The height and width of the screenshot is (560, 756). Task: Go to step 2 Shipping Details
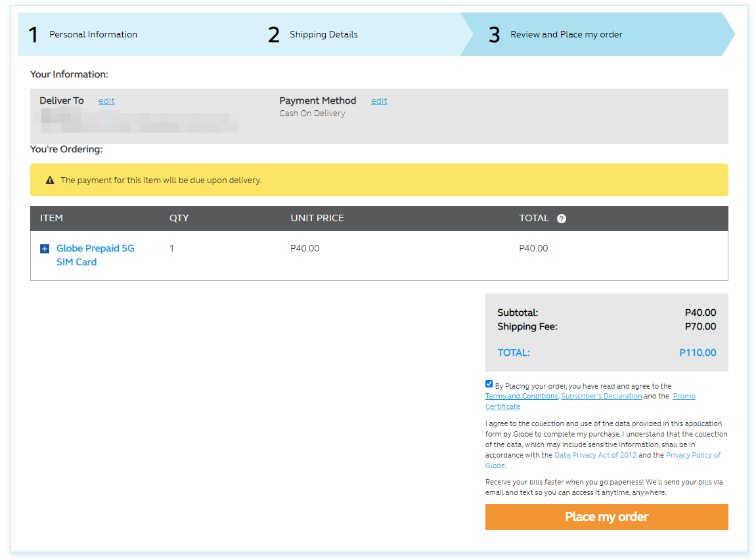point(313,34)
